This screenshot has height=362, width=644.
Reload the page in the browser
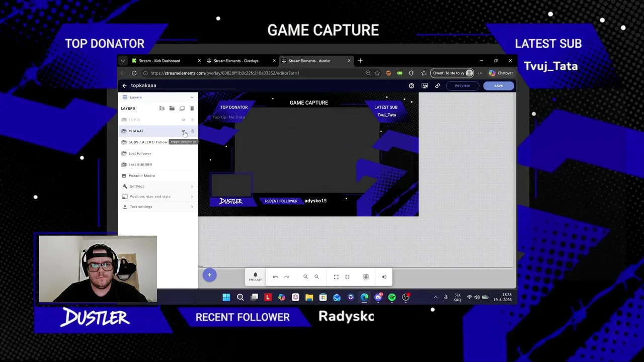pos(134,73)
